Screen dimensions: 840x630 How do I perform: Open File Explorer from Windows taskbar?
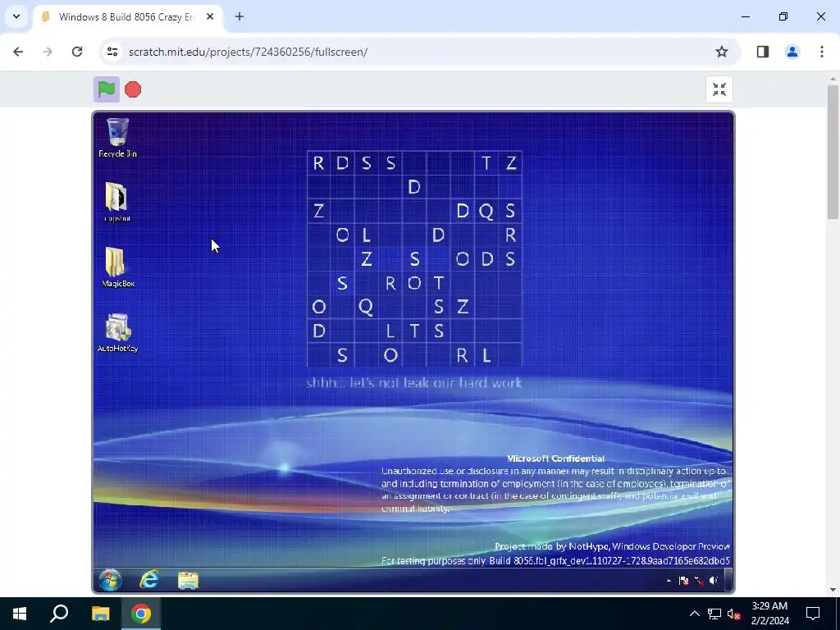(x=100, y=614)
